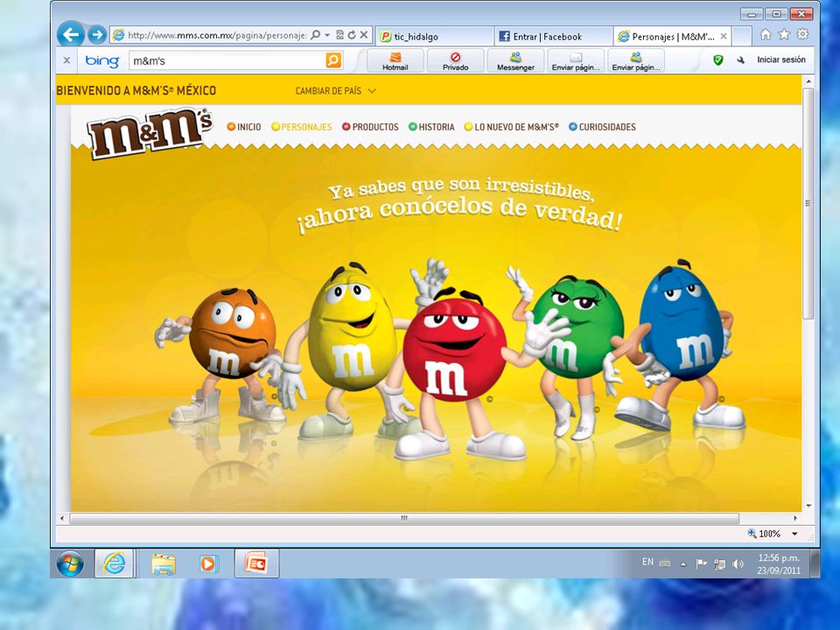
Task: Click the network tray icon
Action: [x=720, y=564]
